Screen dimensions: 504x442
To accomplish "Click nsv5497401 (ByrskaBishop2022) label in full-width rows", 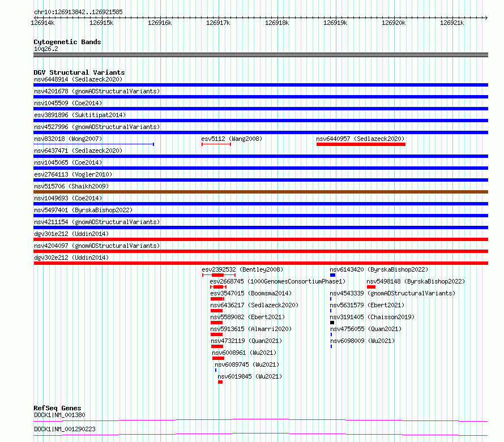I will click(83, 210).
